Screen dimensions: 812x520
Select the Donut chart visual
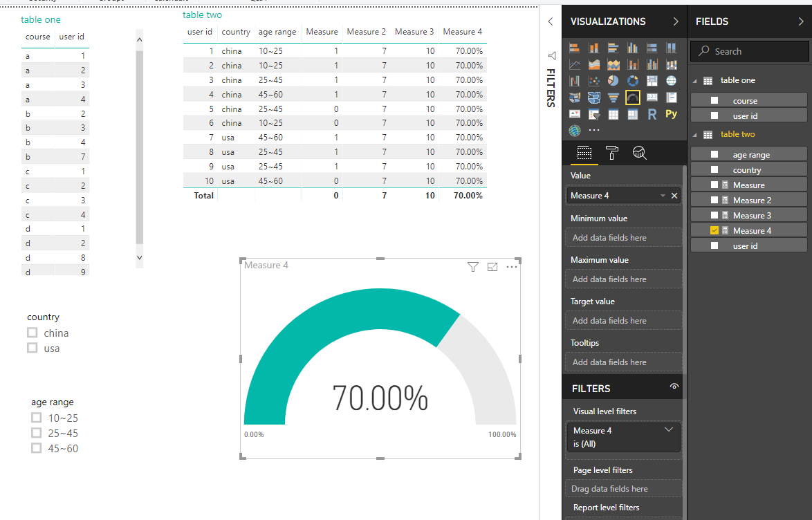[633, 81]
